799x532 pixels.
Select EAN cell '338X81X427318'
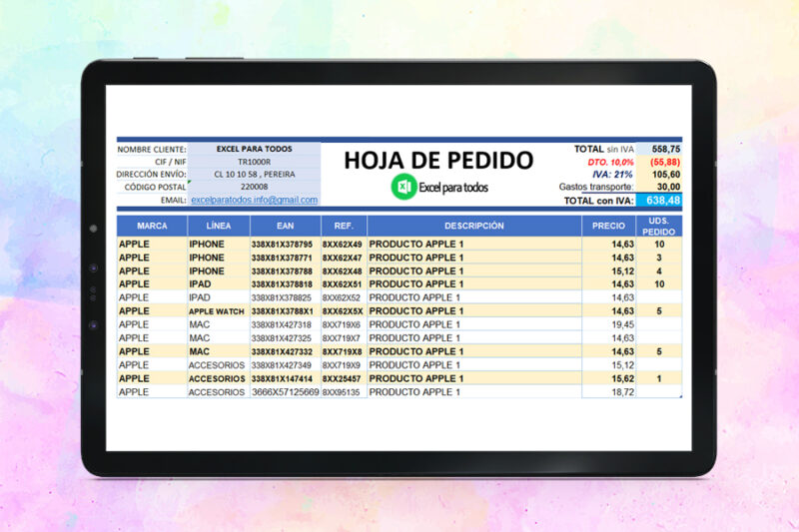click(286, 324)
